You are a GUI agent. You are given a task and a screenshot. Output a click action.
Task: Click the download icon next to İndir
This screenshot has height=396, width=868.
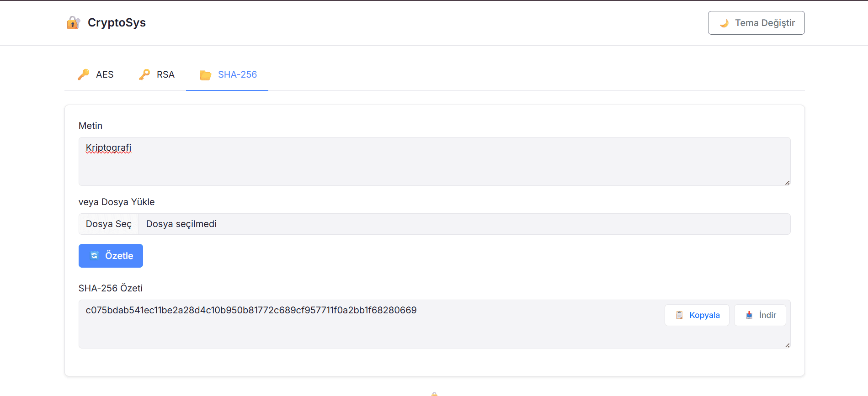tap(749, 315)
